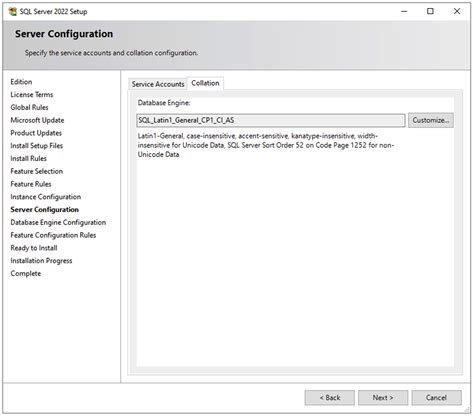
Task: Click the collation description text
Action: [x=266, y=145]
